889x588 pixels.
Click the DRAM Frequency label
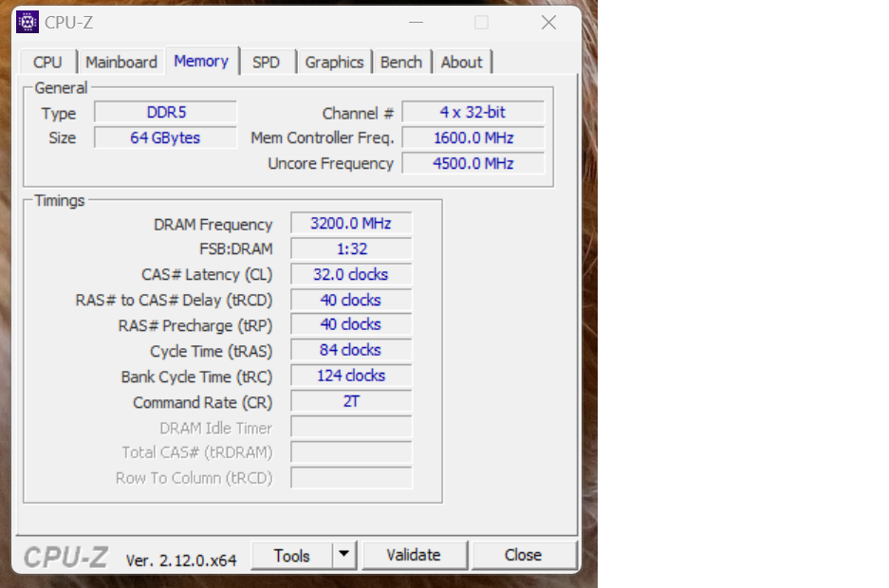click(213, 225)
